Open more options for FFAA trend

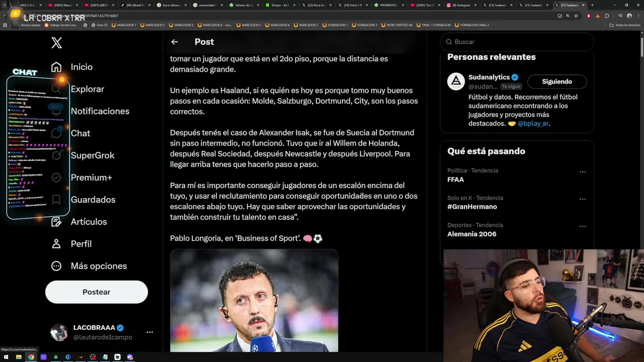583,172
